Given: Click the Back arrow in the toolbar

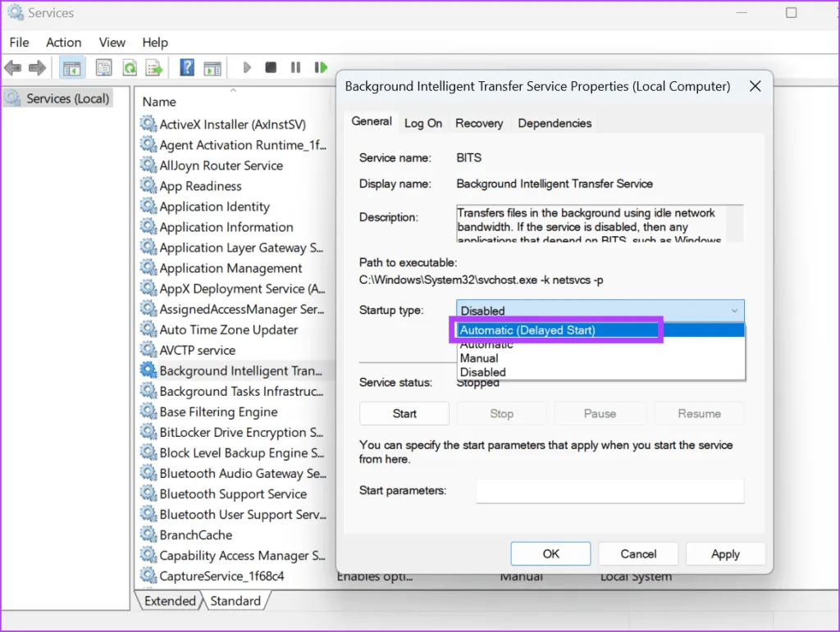Looking at the screenshot, I should point(12,68).
